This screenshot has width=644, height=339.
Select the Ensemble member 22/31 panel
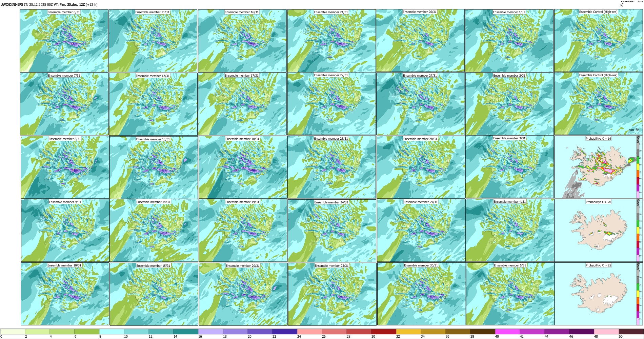[x=331, y=104]
